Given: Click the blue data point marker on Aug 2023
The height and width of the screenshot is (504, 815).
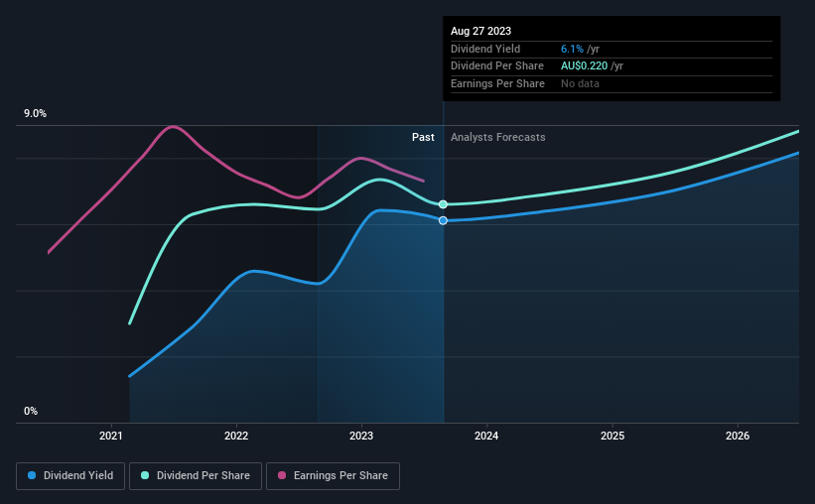Looking at the screenshot, I should (443, 221).
